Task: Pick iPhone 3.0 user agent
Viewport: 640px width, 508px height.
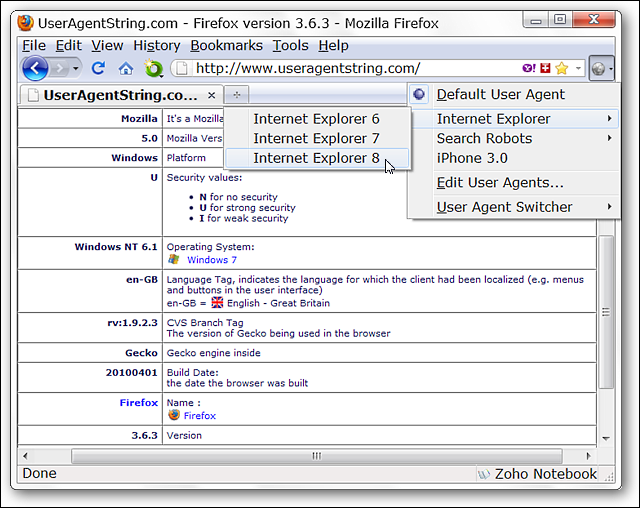Action: [x=472, y=158]
